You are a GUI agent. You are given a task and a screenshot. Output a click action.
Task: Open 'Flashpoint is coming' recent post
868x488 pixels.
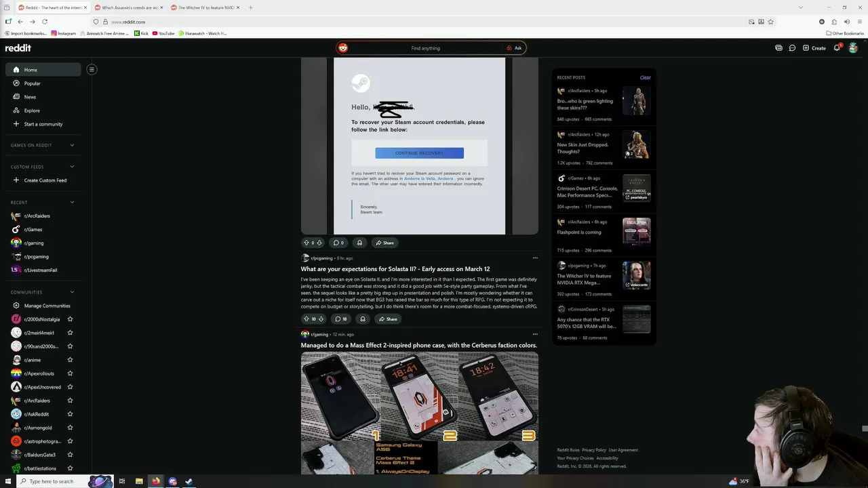click(x=579, y=232)
